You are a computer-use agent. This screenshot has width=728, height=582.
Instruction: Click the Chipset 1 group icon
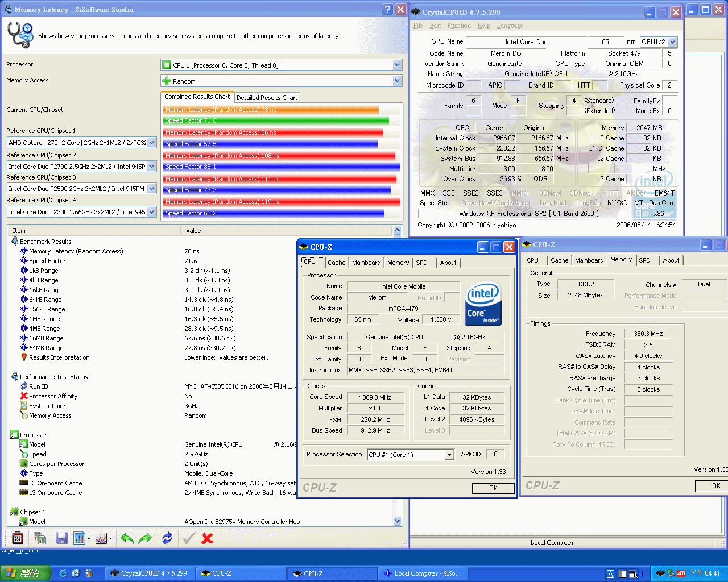15,512
